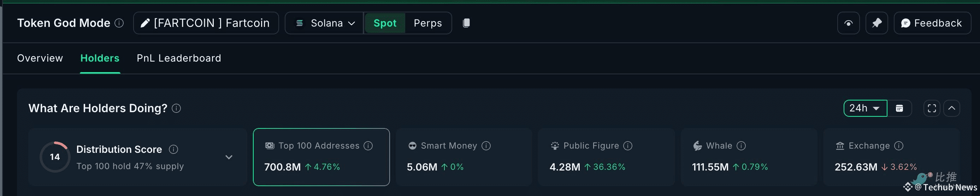Screen dimensions: 980x196
Task: Click the pin icon button
Action: click(876, 23)
